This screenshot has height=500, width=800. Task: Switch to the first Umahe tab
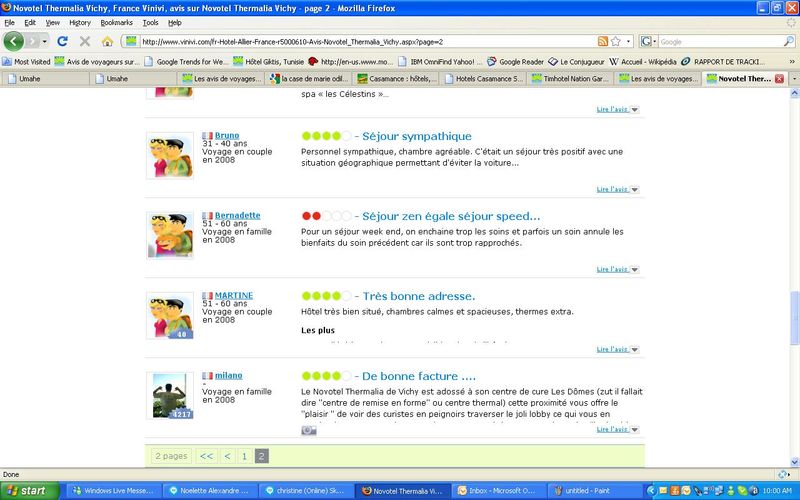tap(46, 79)
